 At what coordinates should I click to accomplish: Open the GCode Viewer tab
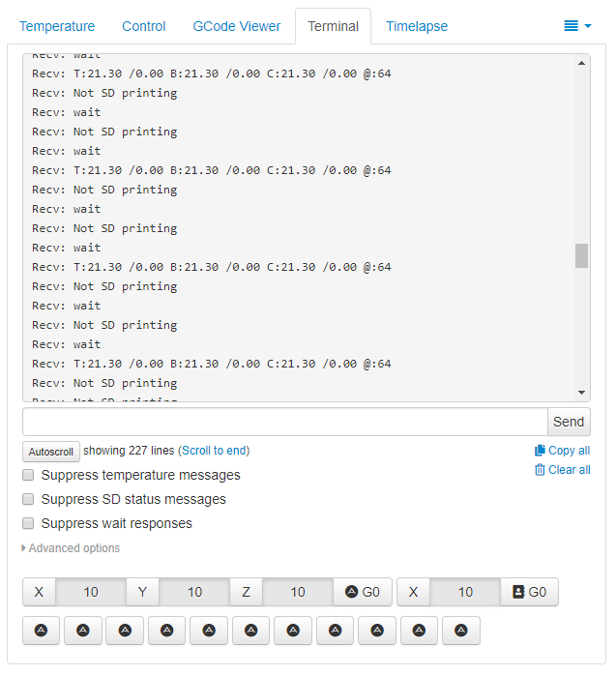(237, 26)
